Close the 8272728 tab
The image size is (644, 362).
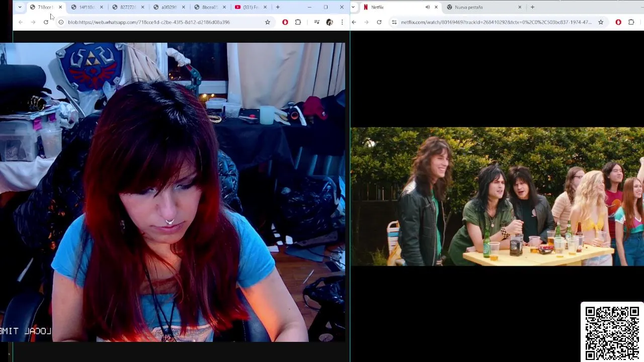(x=142, y=7)
